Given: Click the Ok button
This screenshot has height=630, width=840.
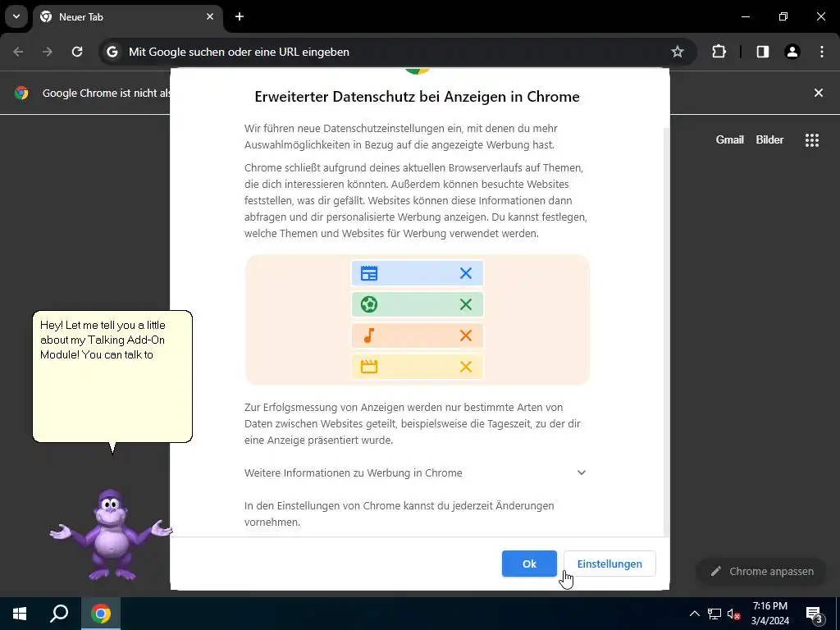Looking at the screenshot, I should click(x=529, y=564).
